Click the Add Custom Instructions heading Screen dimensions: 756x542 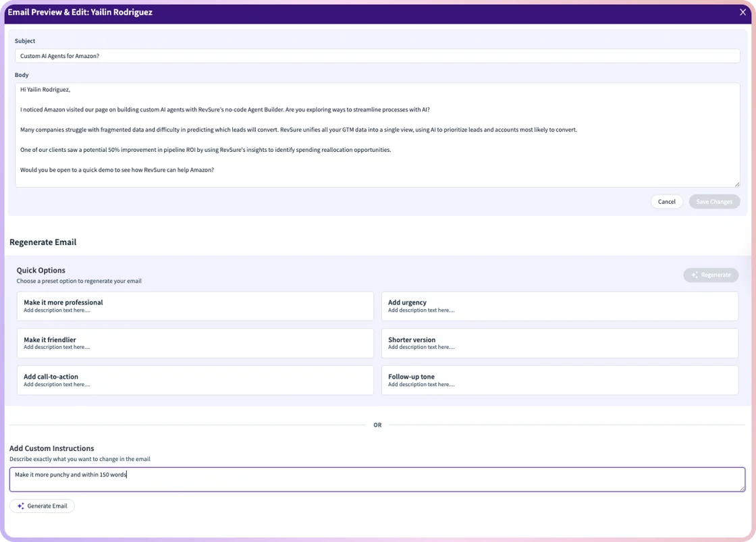[51, 448]
